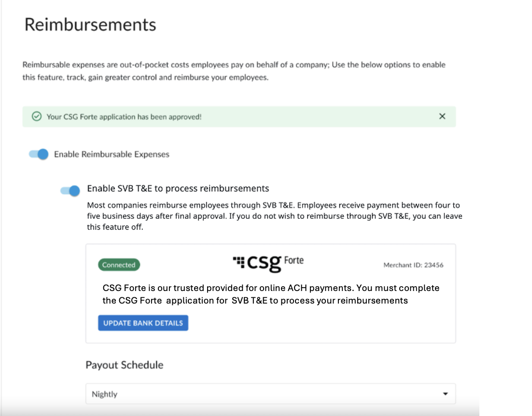Click the Payout Schedule dropdown caret arrow

tap(445, 394)
